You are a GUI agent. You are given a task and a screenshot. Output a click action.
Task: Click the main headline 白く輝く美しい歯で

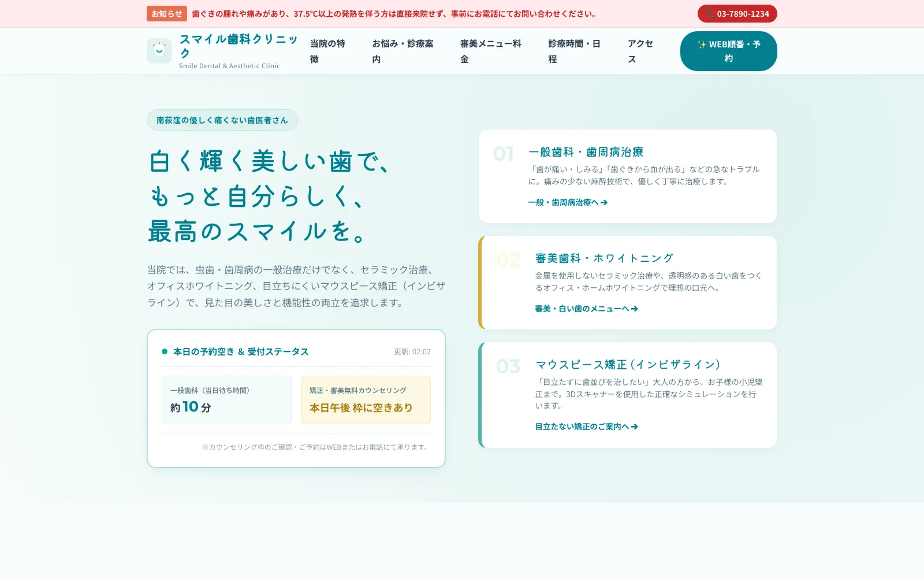point(270,161)
